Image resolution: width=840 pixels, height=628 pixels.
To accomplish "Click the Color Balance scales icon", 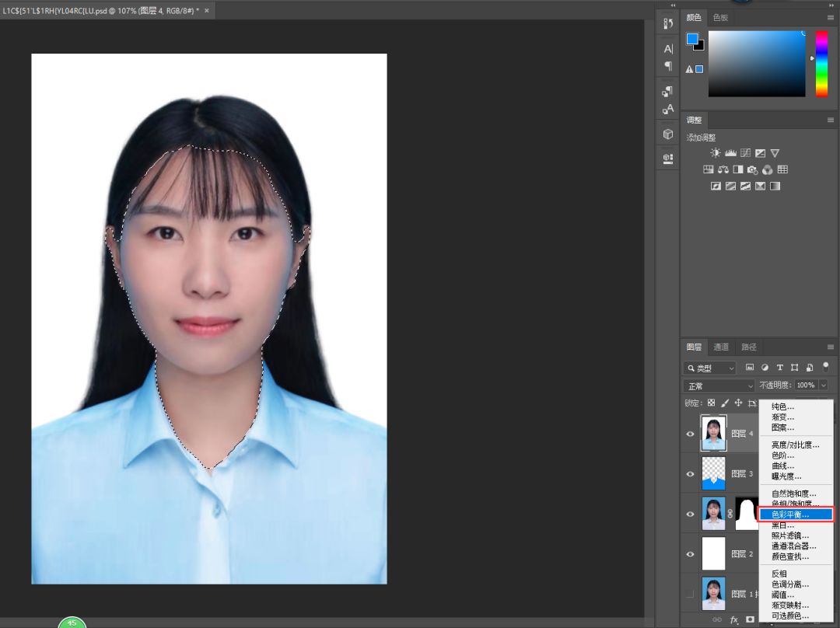I will point(723,169).
